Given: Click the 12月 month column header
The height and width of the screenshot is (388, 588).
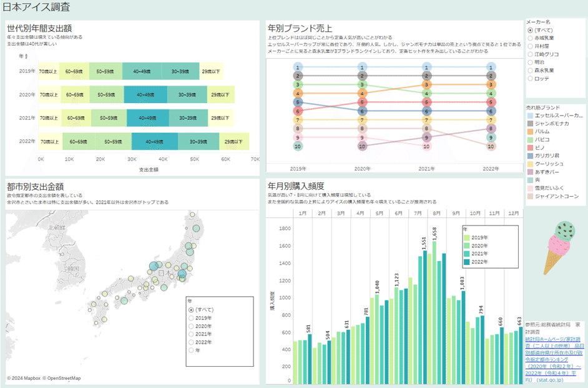Looking at the screenshot, I should tap(513, 213).
